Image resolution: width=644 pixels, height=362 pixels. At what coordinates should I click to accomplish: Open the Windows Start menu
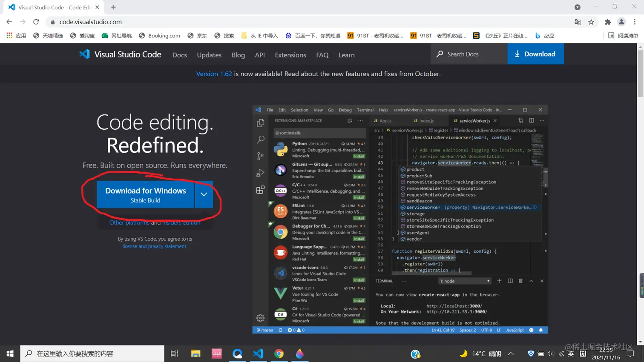[10, 353]
